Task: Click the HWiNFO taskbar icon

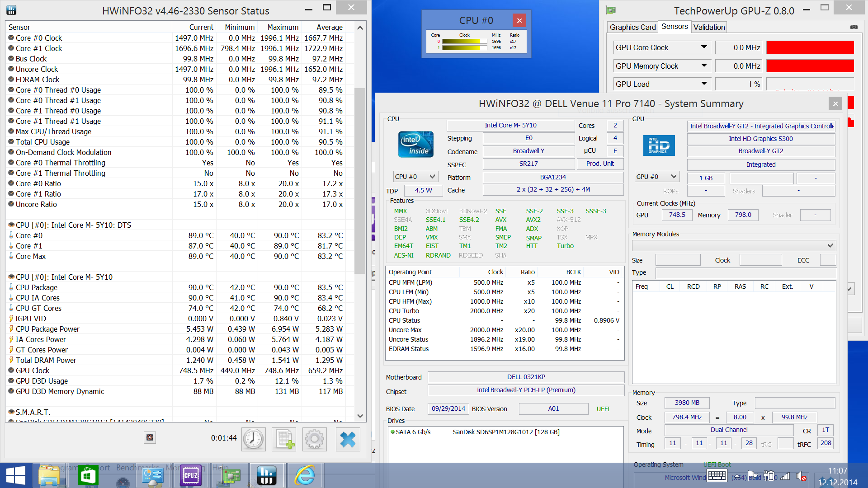Action: [x=267, y=475]
